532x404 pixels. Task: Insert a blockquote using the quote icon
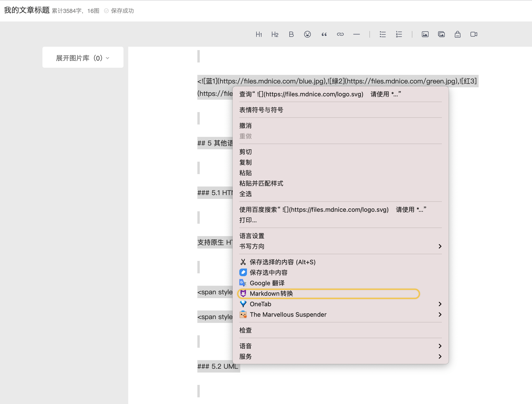coord(324,34)
